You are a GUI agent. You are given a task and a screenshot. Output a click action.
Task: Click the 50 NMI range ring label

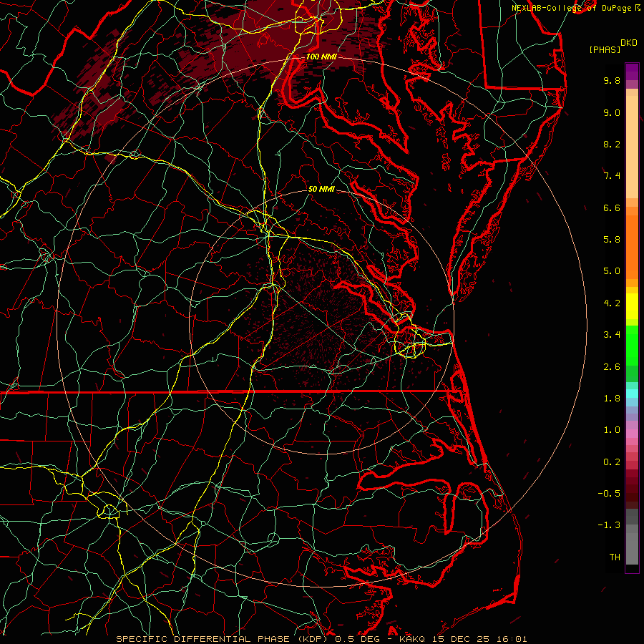321,189
